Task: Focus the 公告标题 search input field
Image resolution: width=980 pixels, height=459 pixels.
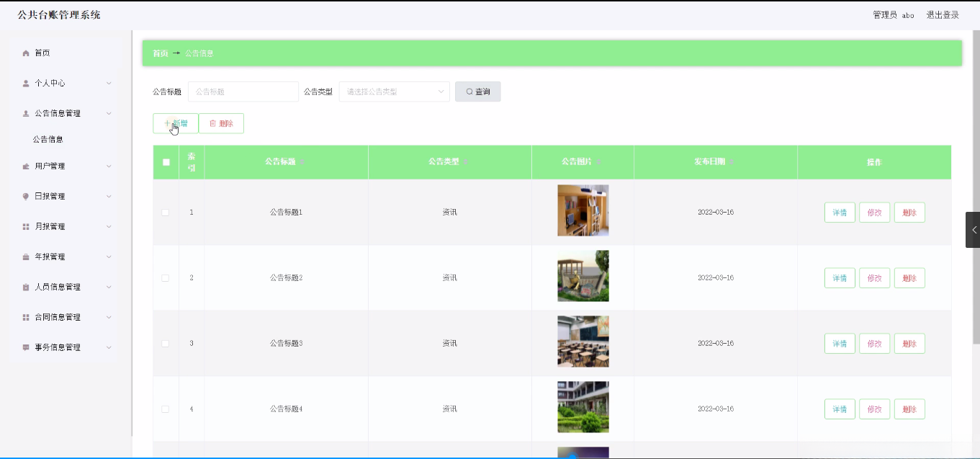Action: [x=243, y=92]
